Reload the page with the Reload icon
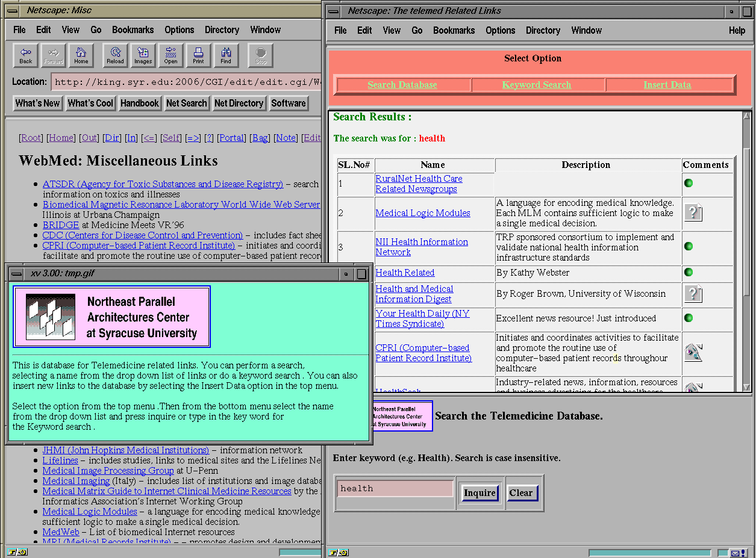 [x=115, y=55]
